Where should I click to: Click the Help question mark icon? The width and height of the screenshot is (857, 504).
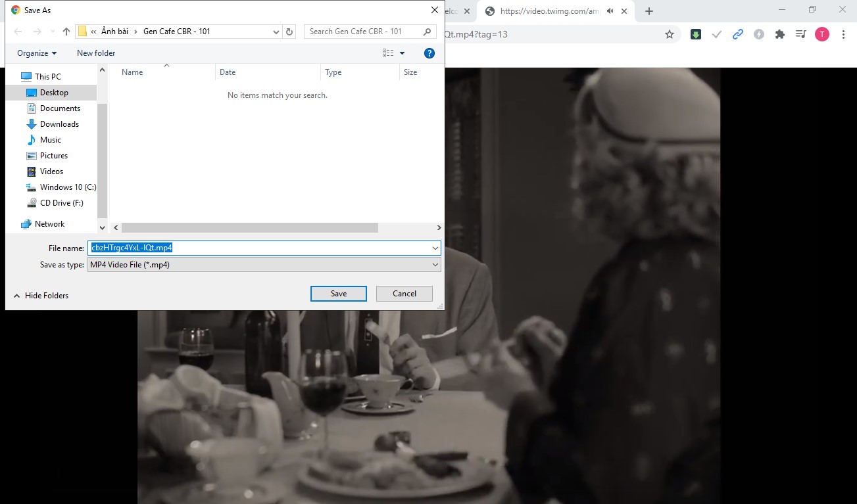429,53
